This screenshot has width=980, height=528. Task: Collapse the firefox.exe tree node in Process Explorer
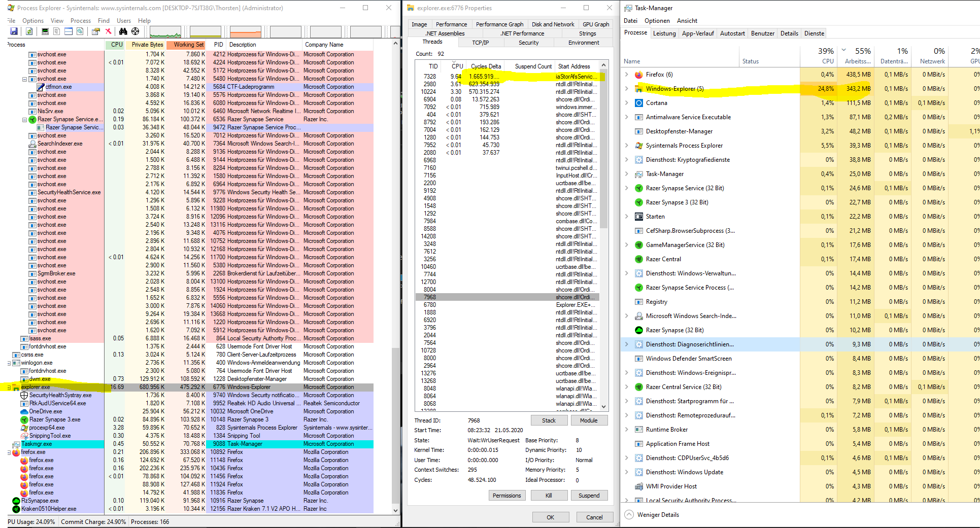tap(9, 452)
